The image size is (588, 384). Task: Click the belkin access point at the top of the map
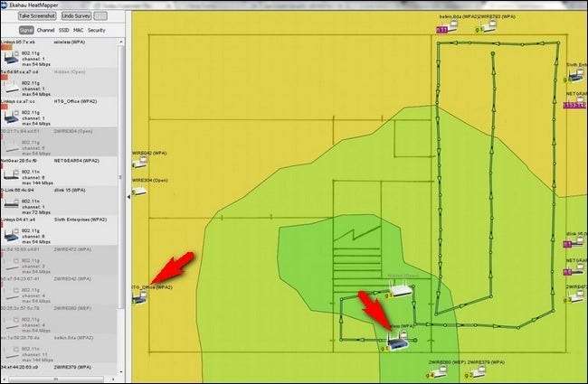[451, 26]
